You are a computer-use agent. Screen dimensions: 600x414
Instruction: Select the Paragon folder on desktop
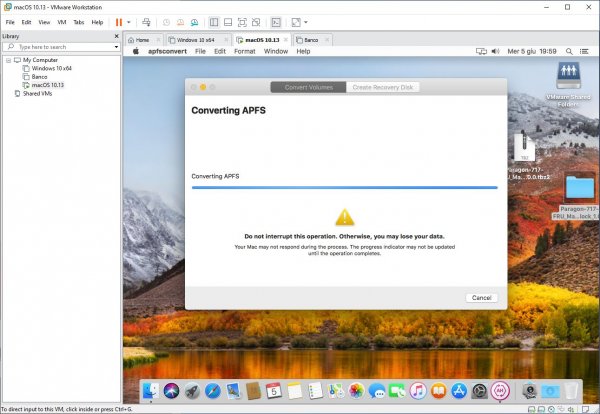(x=580, y=196)
